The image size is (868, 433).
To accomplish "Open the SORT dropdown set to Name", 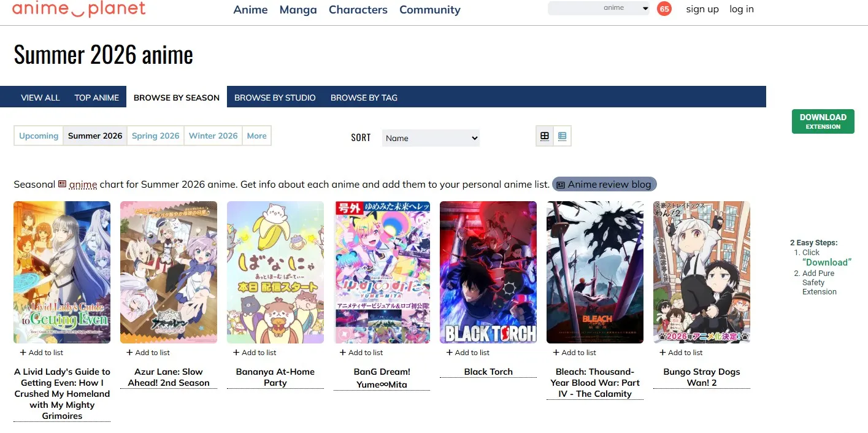I will tap(431, 138).
